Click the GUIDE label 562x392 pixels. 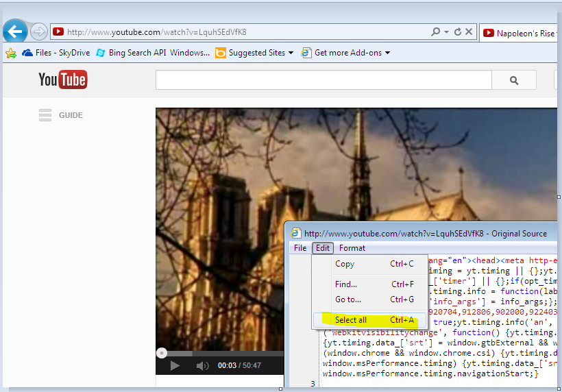(71, 115)
